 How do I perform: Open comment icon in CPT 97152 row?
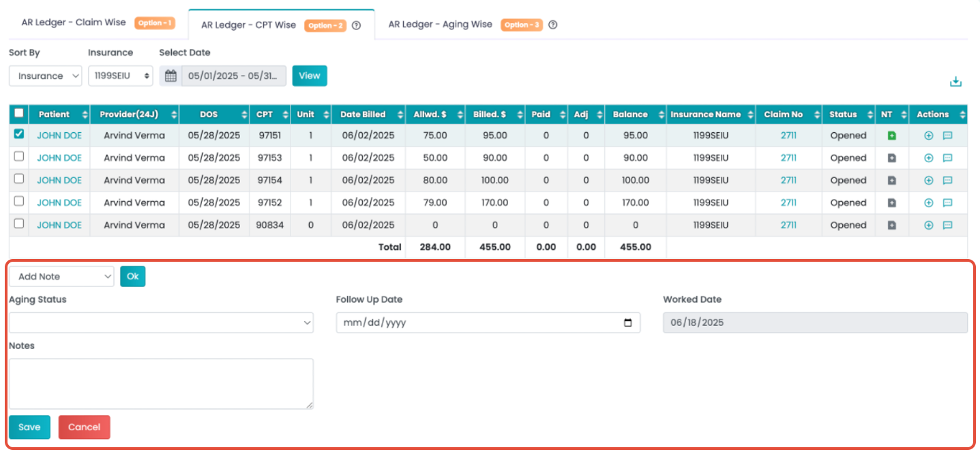tap(947, 203)
